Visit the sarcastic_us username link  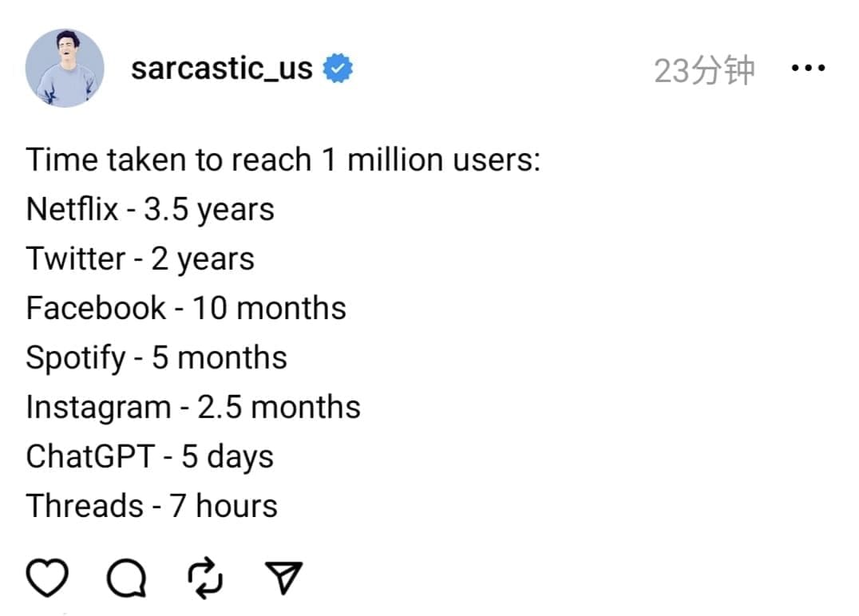(x=221, y=69)
